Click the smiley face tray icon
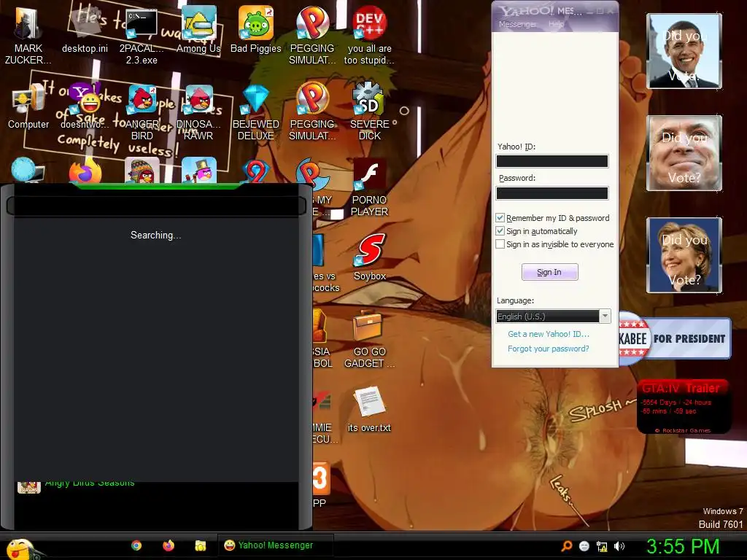This screenshot has width=747, height=560. coord(584,546)
